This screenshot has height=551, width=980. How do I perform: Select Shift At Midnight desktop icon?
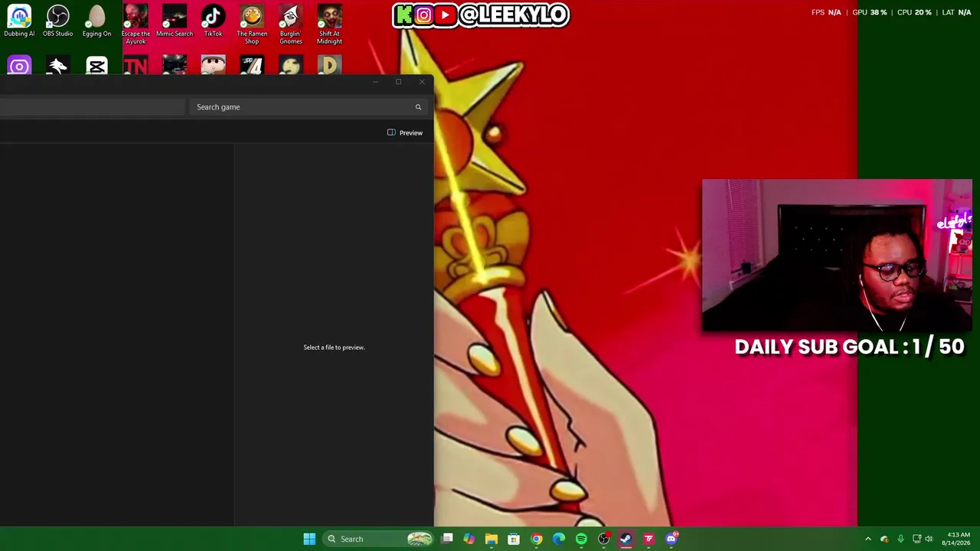[x=329, y=24]
